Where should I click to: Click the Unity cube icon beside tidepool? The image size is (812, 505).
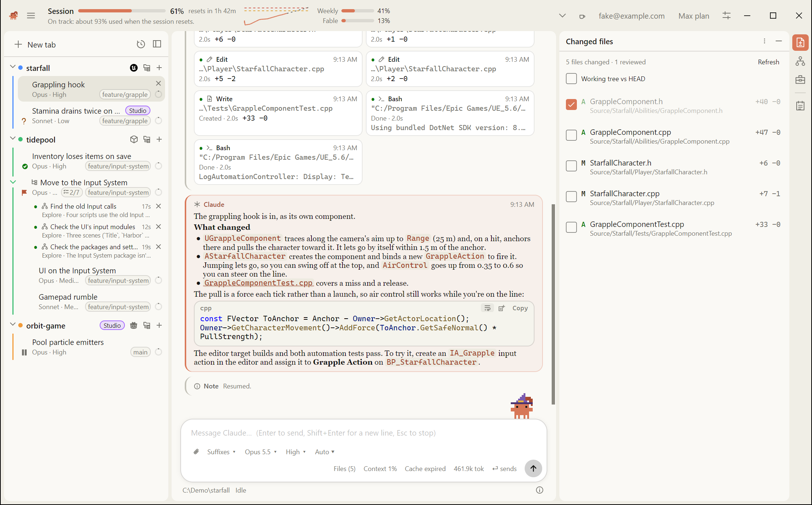click(134, 139)
